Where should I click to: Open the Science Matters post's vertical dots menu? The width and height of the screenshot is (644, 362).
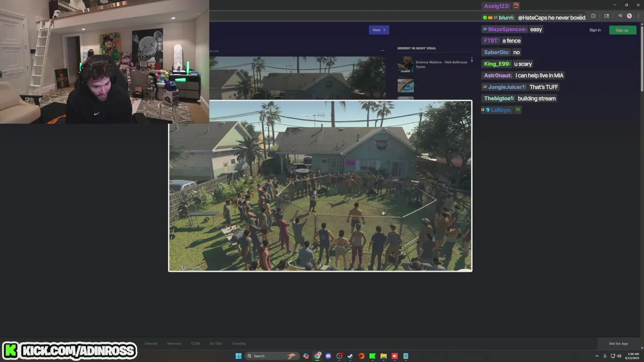tap(471, 60)
